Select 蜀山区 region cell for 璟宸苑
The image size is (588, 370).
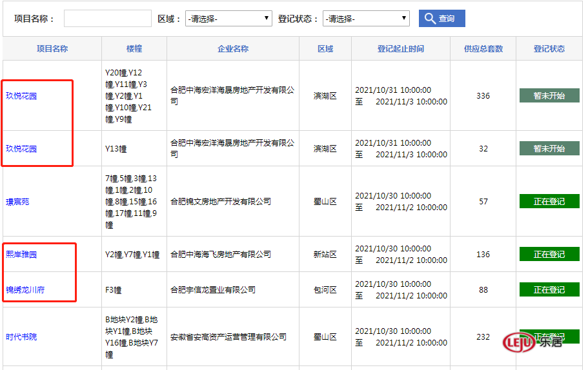325,202
